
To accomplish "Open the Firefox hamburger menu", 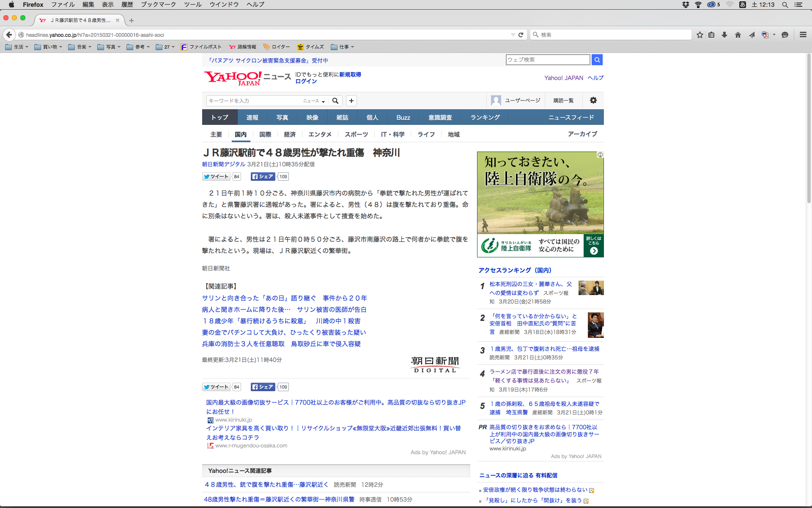I will tap(803, 35).
